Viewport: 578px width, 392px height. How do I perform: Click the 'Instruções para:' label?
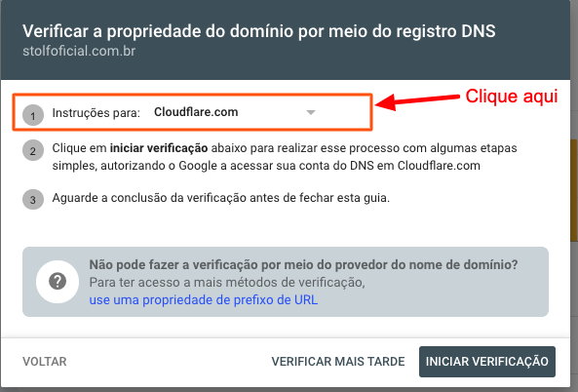tap(96, 113)
